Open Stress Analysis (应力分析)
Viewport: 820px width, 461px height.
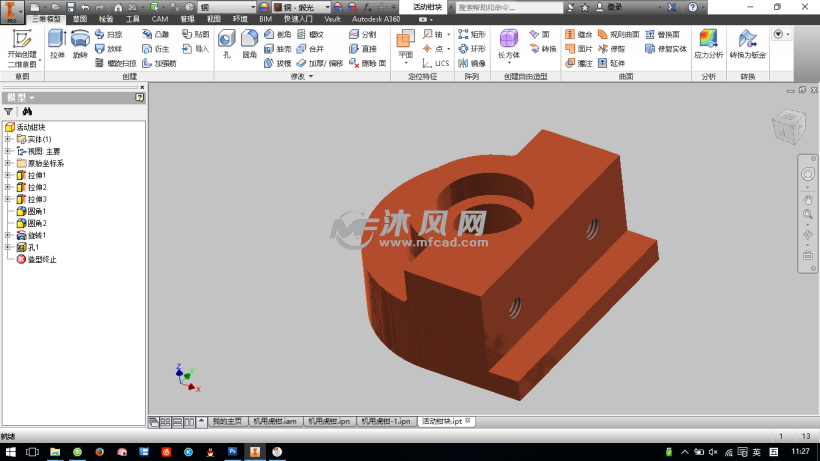[708, 43]
